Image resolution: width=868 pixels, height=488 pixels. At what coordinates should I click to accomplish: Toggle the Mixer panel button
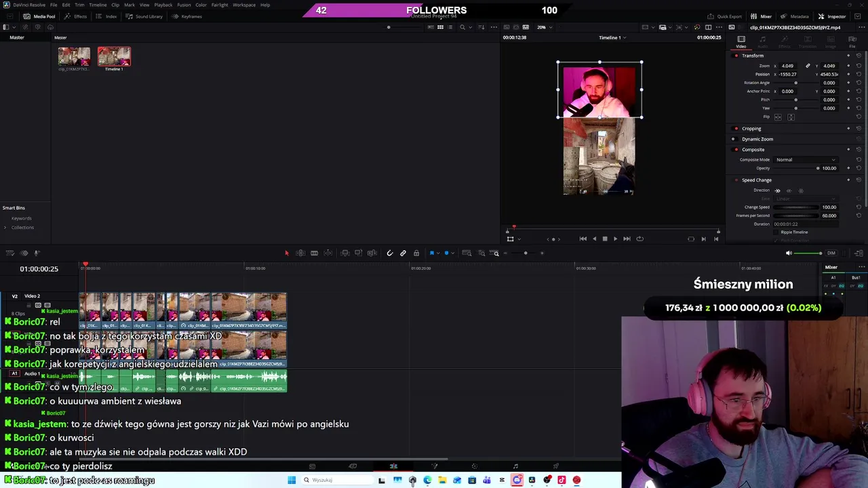point(762,16)
